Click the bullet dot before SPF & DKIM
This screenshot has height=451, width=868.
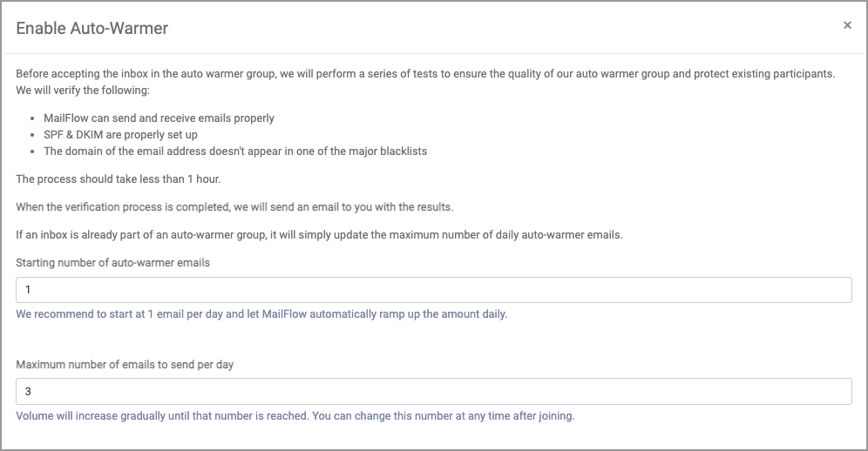tap(32, 134)
